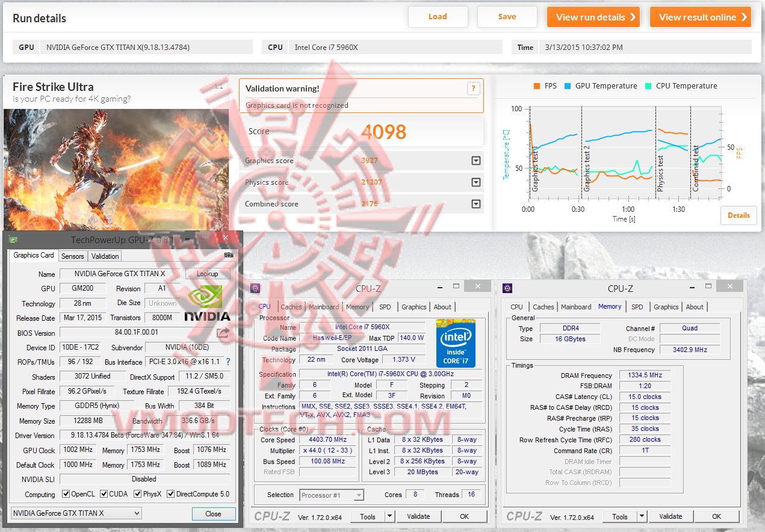Open CPU tab in CPU-Z Memory window
765x532 pixels.
coord(516,307)
